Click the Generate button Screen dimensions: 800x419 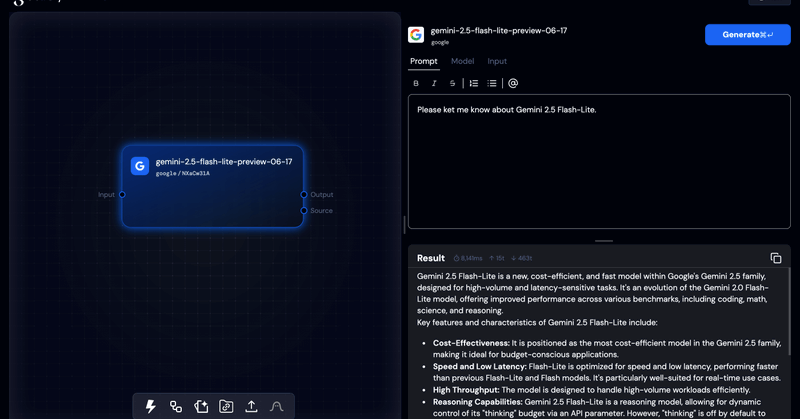point(747,35)
